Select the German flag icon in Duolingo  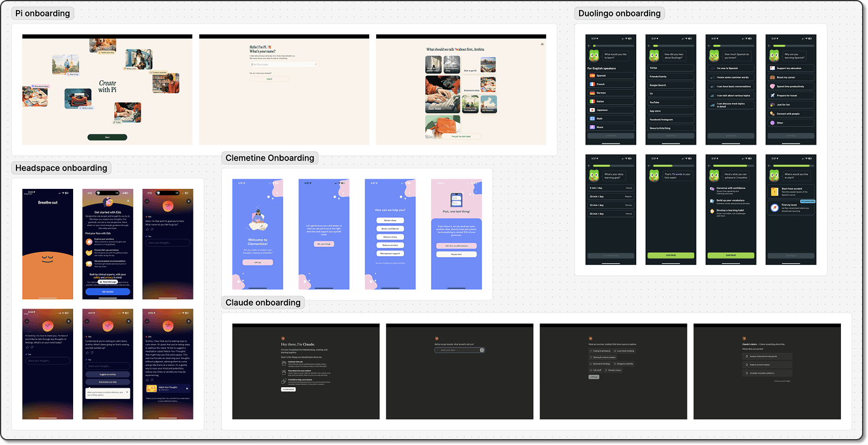pyautogui.click(x=592, y=93)
